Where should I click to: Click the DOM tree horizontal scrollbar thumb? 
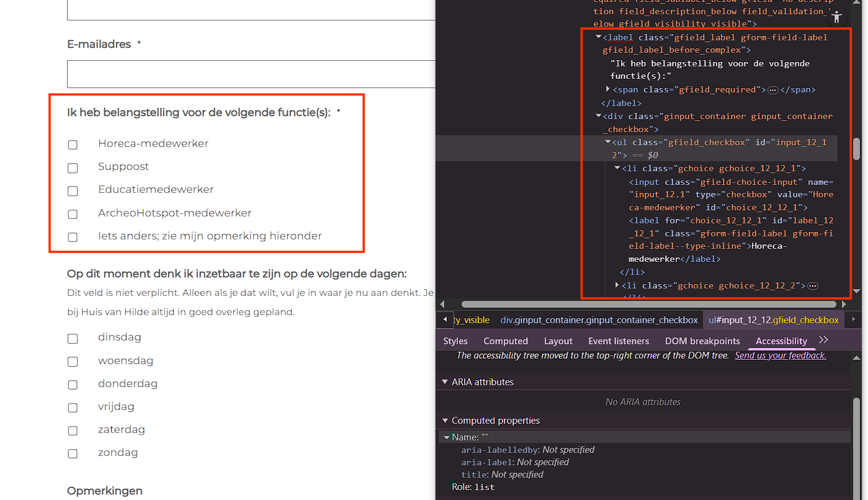click(x=648, y=304)
